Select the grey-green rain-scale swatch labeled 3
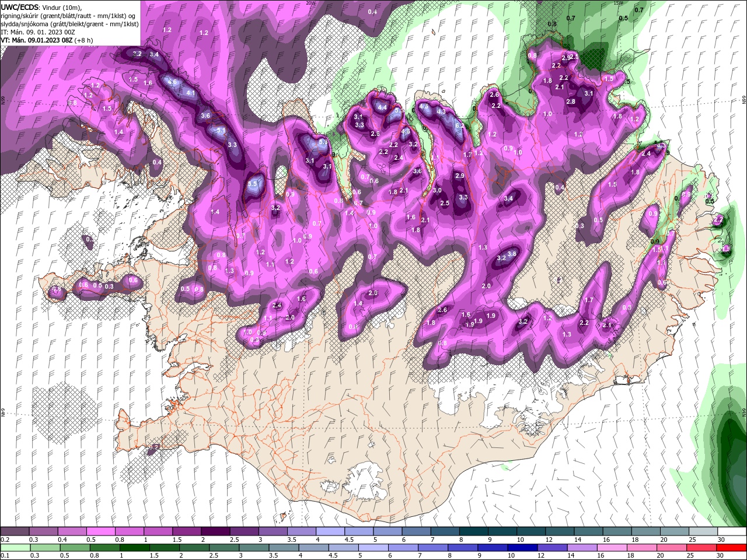This screenshot has height=560, width=747. 253,547
